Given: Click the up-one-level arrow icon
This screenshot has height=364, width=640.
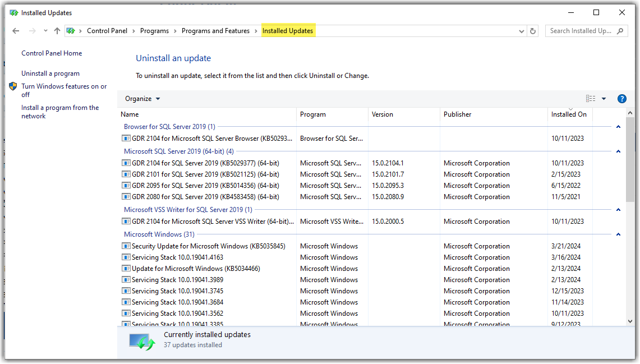Looking at the screenshot, I should coord(57,31).
